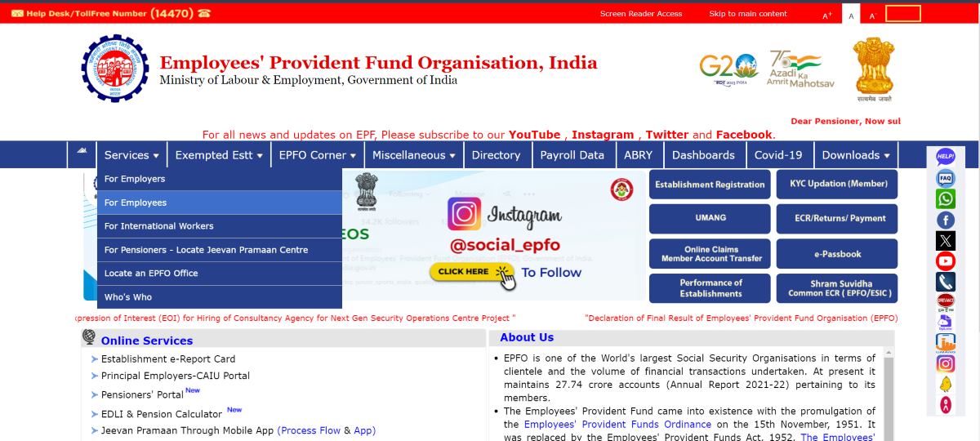This screenshot has width=980, height=441.
Task: Click the UMANG button
Action: coord(710,219)
